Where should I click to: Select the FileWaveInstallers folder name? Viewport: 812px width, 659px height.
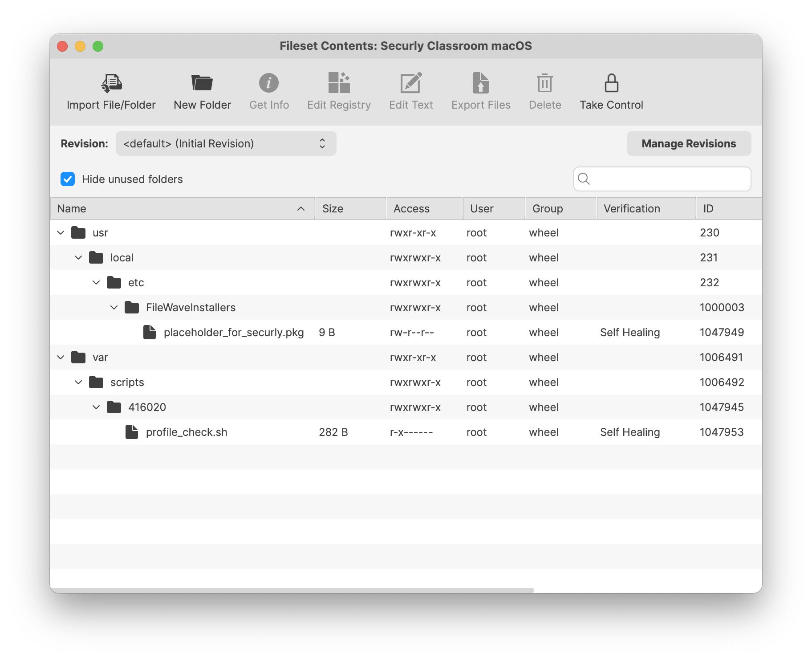point(191,307)
